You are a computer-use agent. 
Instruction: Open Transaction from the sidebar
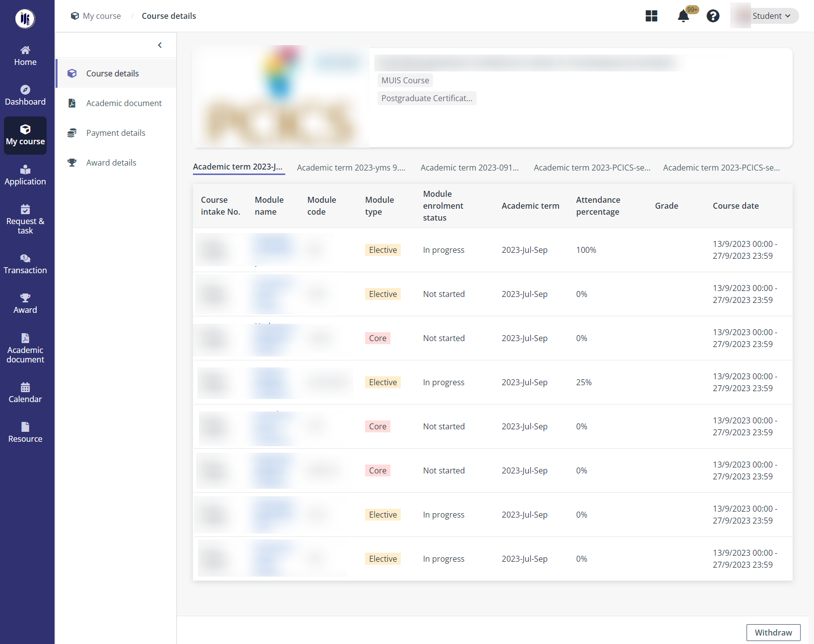(x=25, y=264)
